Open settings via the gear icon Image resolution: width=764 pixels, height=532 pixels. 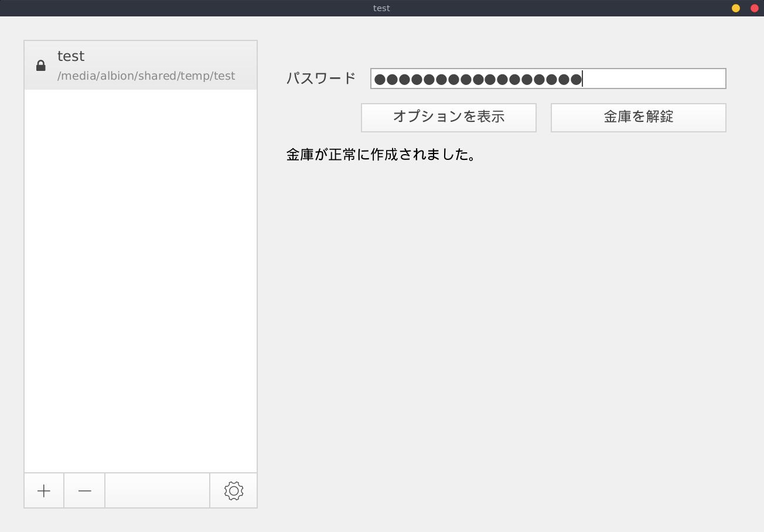pyautogui.click(x=233, y=491)
